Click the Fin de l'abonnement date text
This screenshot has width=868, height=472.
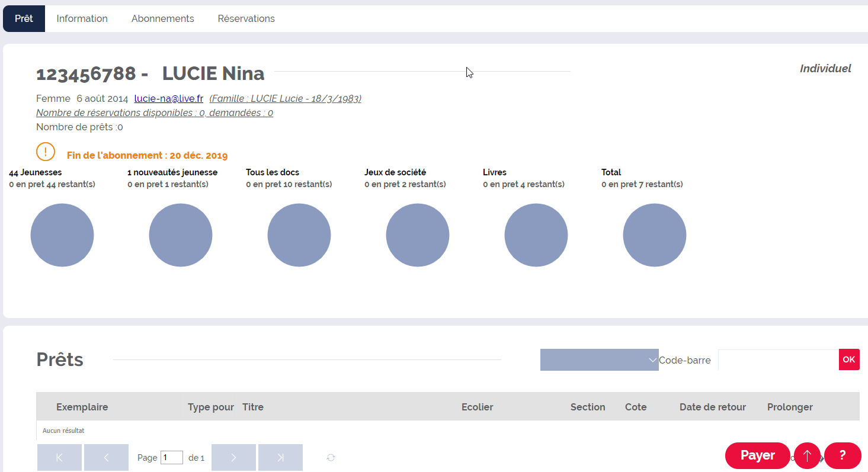[x=147, y=155]
